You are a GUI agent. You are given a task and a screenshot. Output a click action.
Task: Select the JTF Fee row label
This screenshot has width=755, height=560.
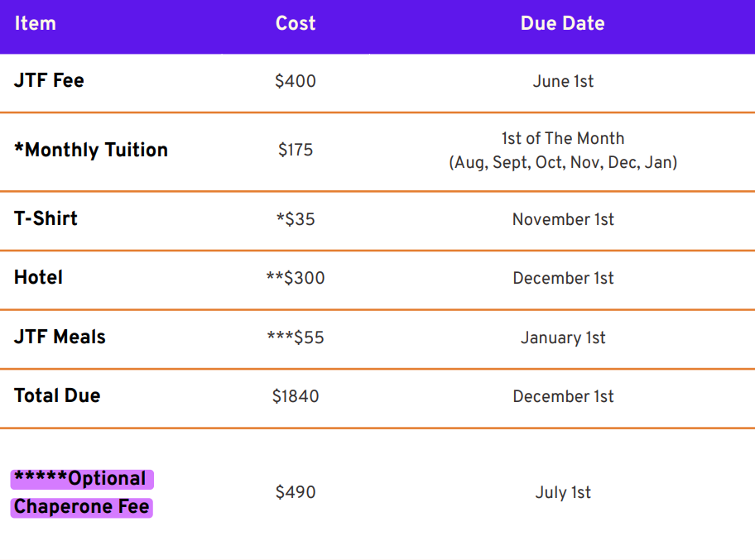click(49, 81)
